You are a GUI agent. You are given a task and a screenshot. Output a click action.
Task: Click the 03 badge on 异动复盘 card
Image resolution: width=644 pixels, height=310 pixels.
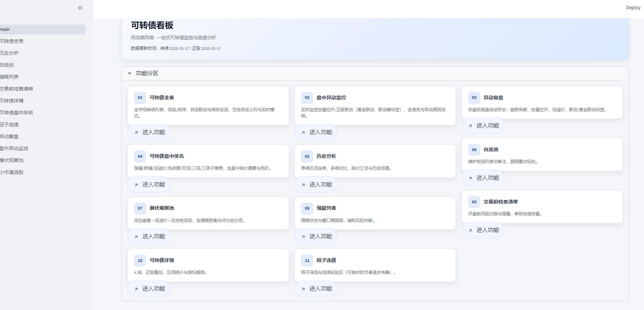(x=474, y=98)
